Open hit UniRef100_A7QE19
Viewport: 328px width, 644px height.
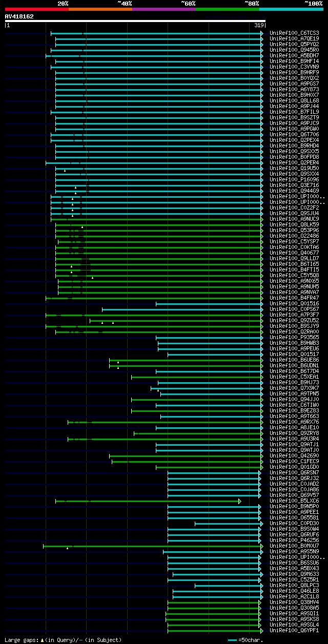click(x=294, y=39)
